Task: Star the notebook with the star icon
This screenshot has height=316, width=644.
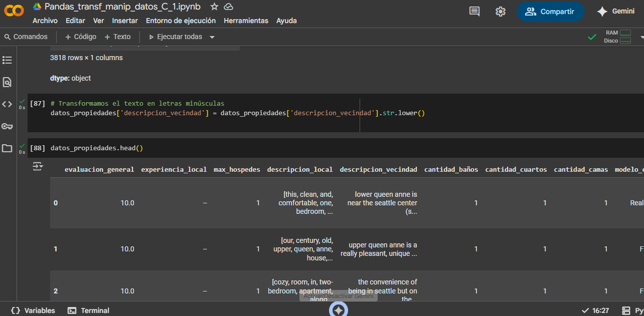Action: tap(214, 7)
